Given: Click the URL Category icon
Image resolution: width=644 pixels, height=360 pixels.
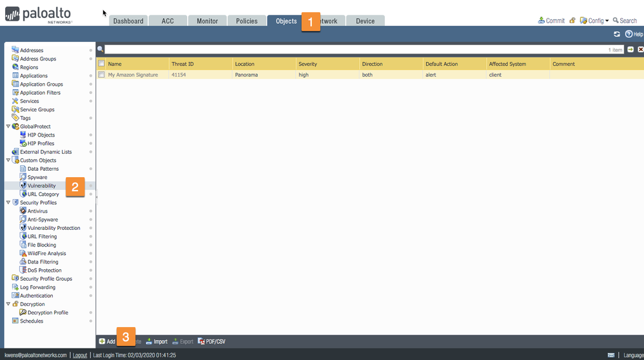Looking at the screenshot, I should (x=23, y=194).
